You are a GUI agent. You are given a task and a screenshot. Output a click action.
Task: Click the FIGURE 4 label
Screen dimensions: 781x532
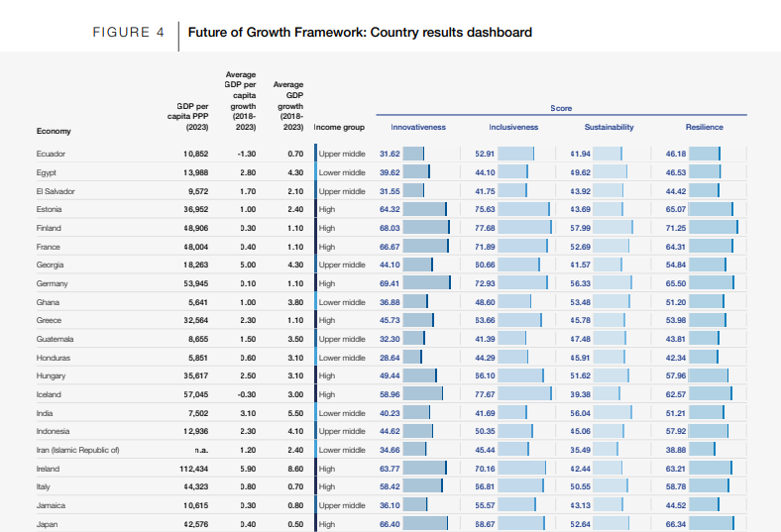point(129,32)
